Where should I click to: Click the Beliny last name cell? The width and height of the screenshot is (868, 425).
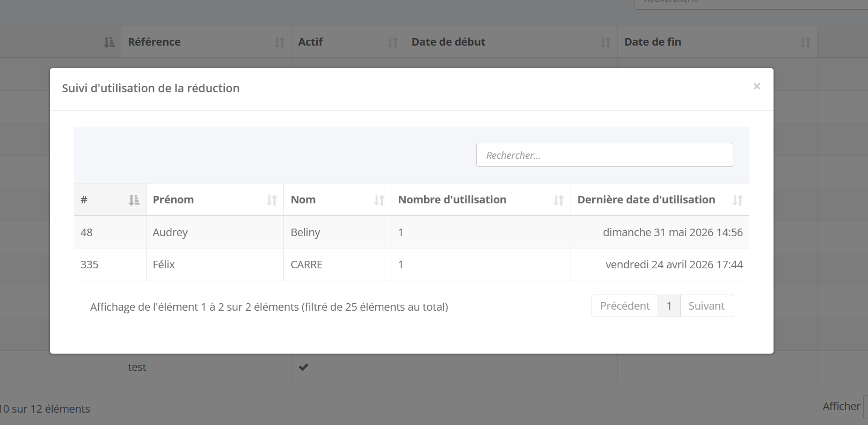pos(337,232)
